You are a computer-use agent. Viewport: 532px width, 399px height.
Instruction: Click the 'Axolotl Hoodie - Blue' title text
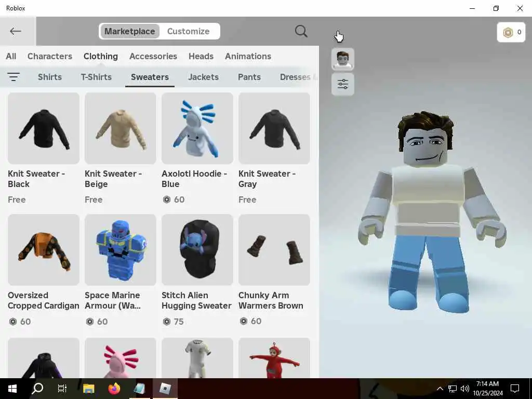click(x=194, y=179)
